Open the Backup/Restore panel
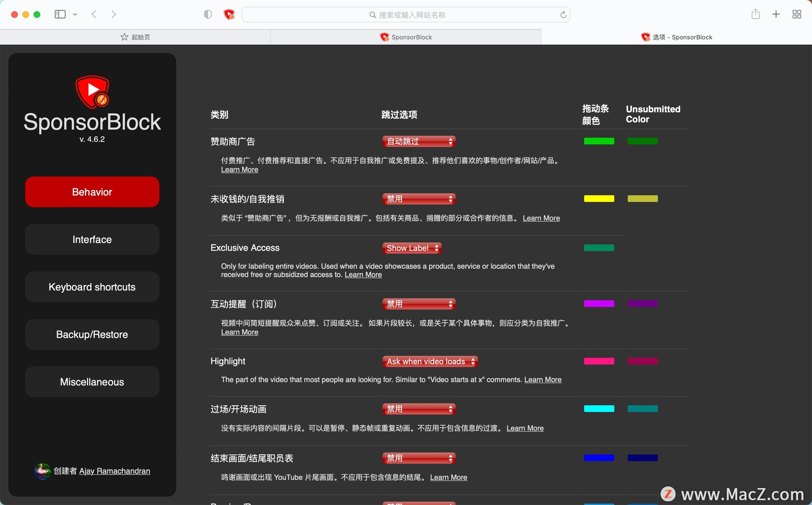Screen dimensions: 812x505 [x=91, y=335]
